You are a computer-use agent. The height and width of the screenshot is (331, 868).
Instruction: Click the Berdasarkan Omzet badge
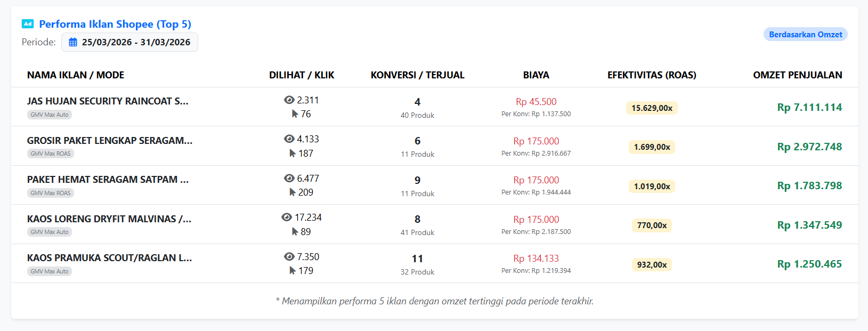805,34
